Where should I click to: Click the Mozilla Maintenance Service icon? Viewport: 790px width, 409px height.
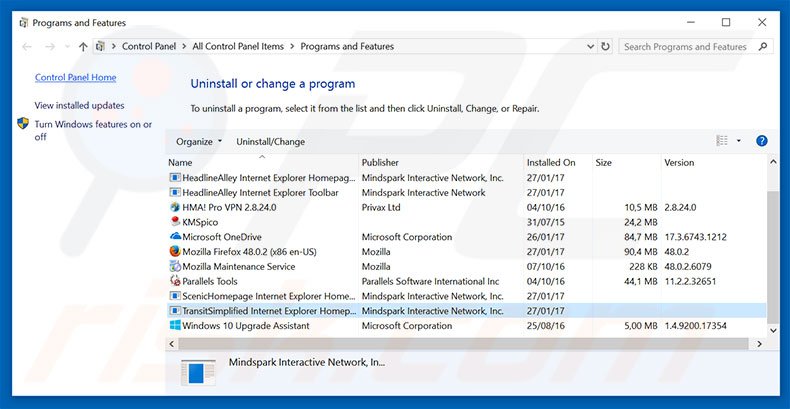[175, 266]
